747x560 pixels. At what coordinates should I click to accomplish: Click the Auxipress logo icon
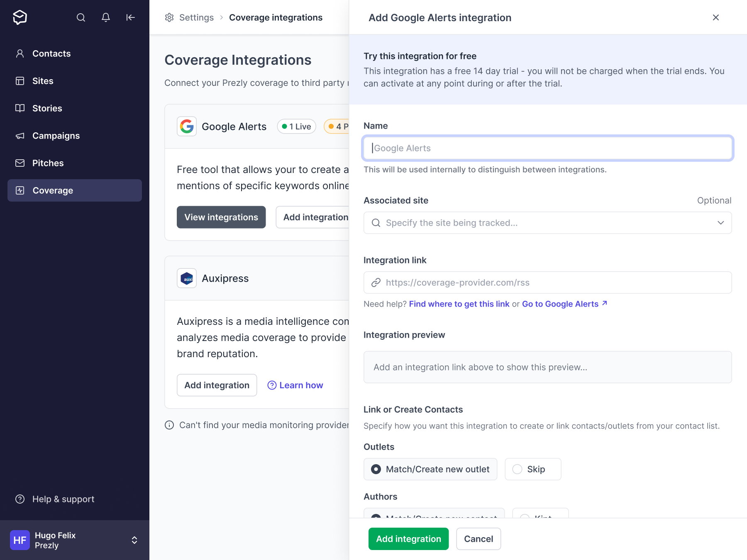point(187,278)
